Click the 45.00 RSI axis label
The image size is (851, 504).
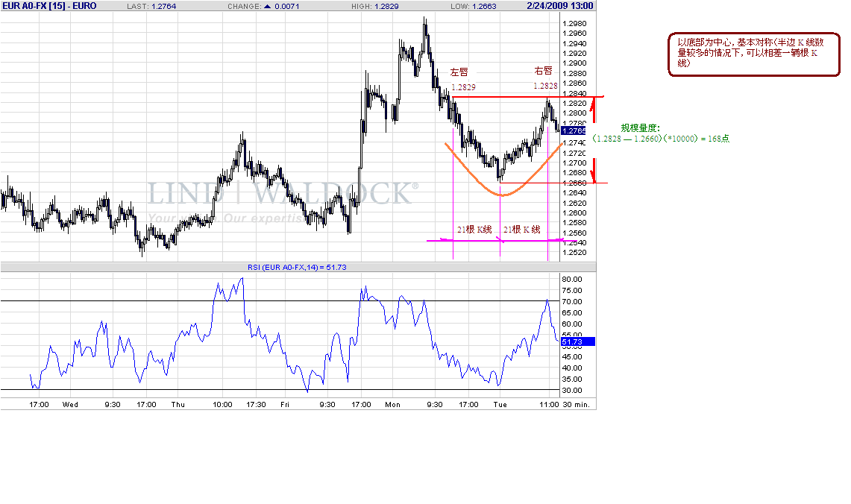pyautogui.click(x=571, y=357)
